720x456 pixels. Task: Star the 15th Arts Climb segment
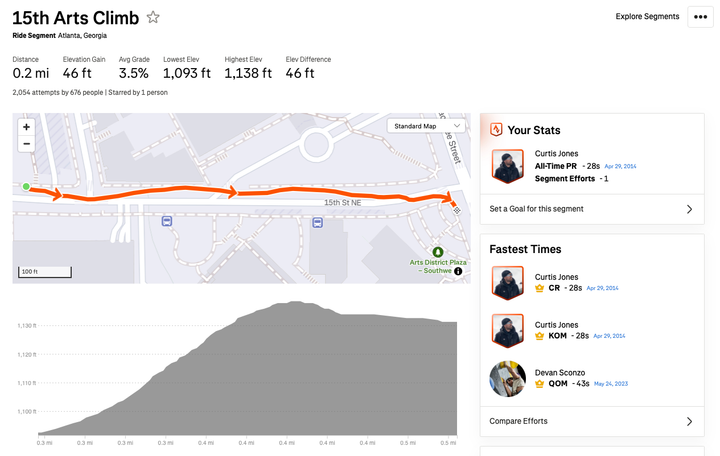153,17
